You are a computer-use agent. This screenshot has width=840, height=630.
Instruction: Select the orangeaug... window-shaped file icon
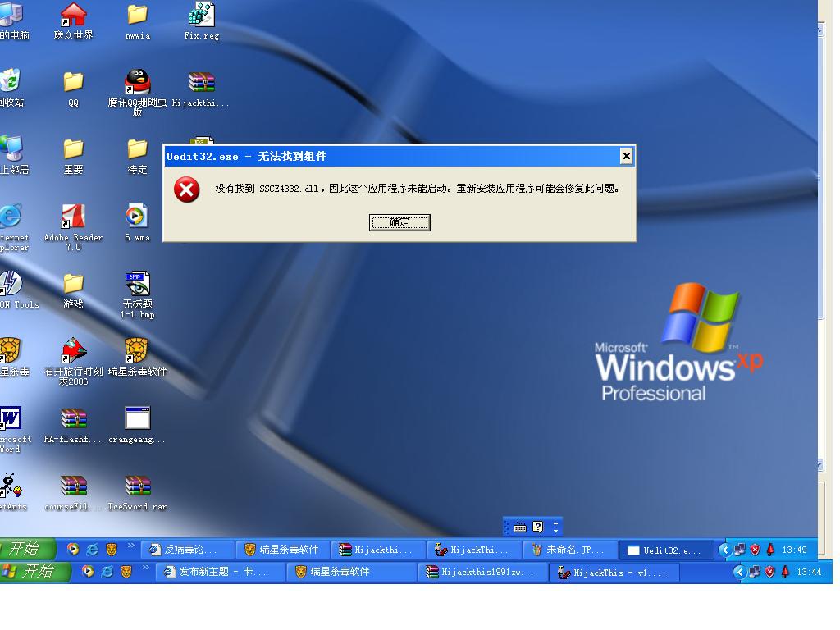click(x=138, y=427)
